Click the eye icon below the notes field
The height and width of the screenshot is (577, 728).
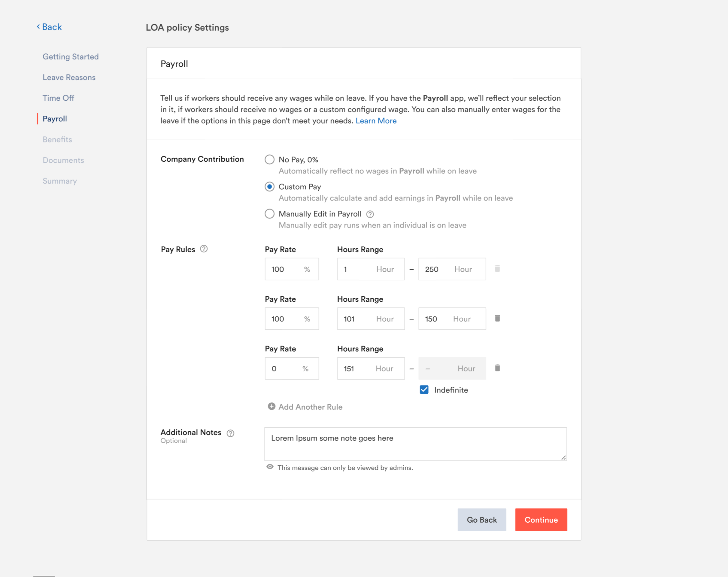[270, 467]
